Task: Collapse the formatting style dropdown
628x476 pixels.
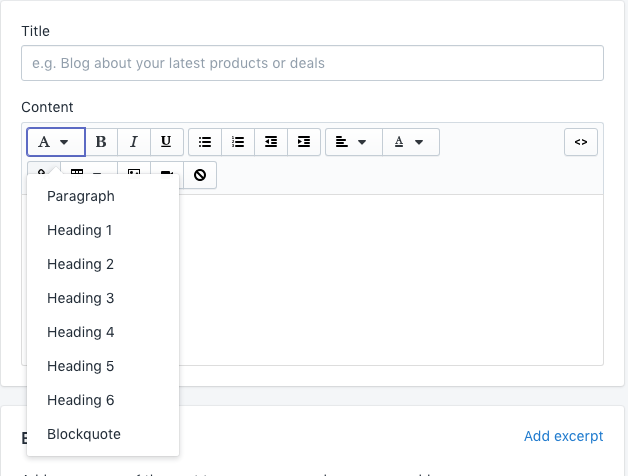Action: [x=55, y=142]
